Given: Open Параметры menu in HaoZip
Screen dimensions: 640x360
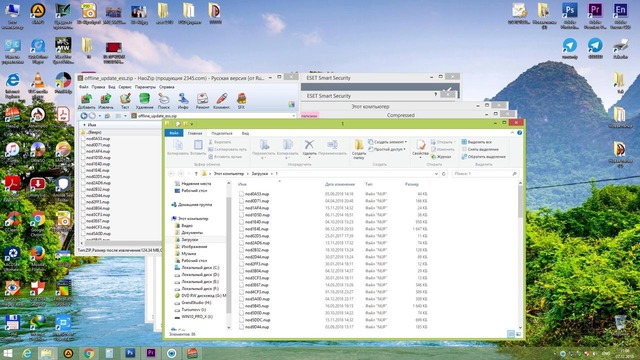Looking at the screenshot, I should point(145,87).
